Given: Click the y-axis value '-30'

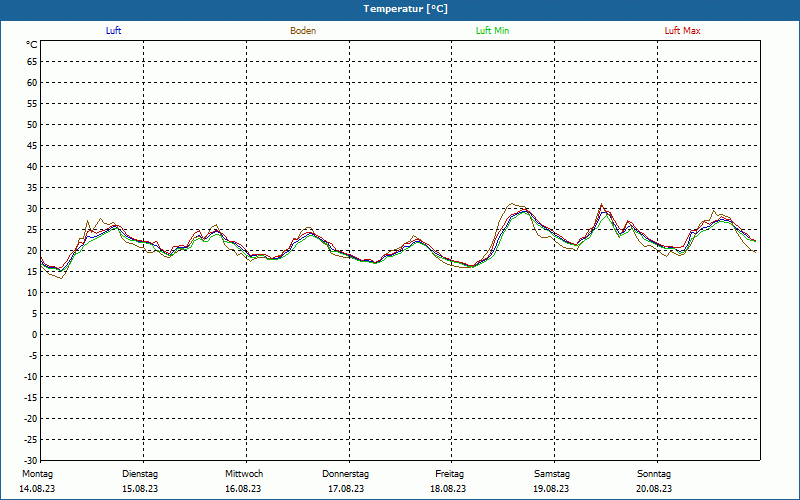Looking at the screenshot, I should (31, 461).
